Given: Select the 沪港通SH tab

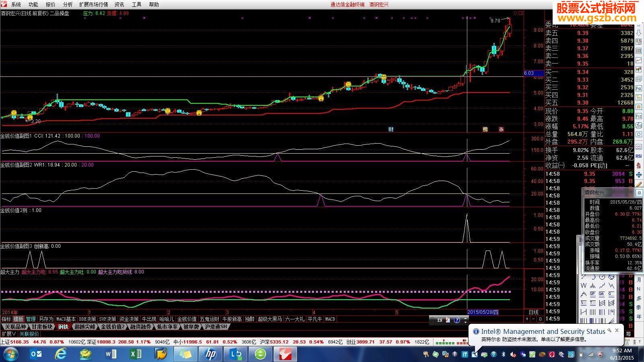Looking at the screenshot, I should 215,327.
